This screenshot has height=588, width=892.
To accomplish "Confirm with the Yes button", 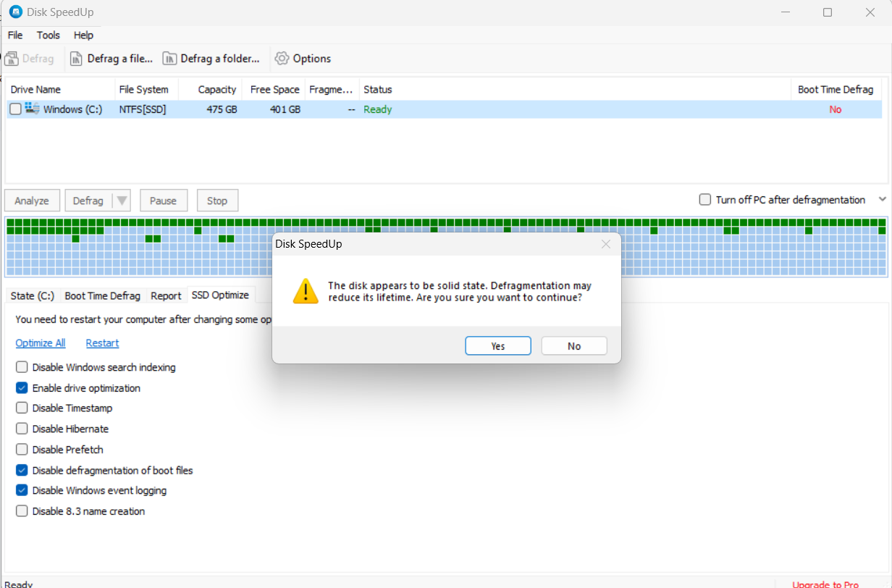I will 498,346.
